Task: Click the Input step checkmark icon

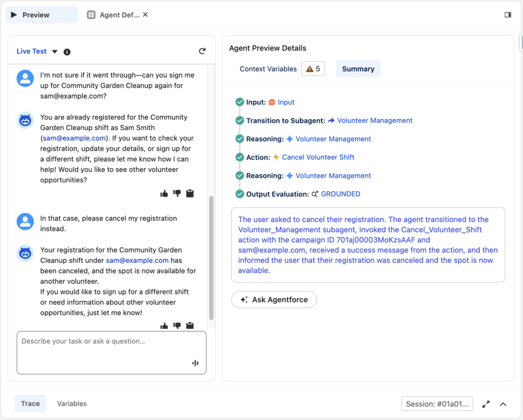Action: tap(240, 102)
